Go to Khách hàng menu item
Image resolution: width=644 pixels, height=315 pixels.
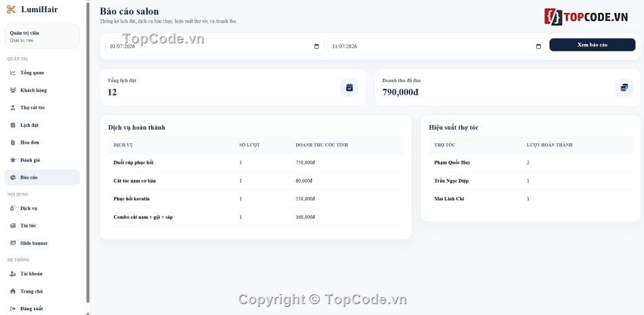coord(42,90)
